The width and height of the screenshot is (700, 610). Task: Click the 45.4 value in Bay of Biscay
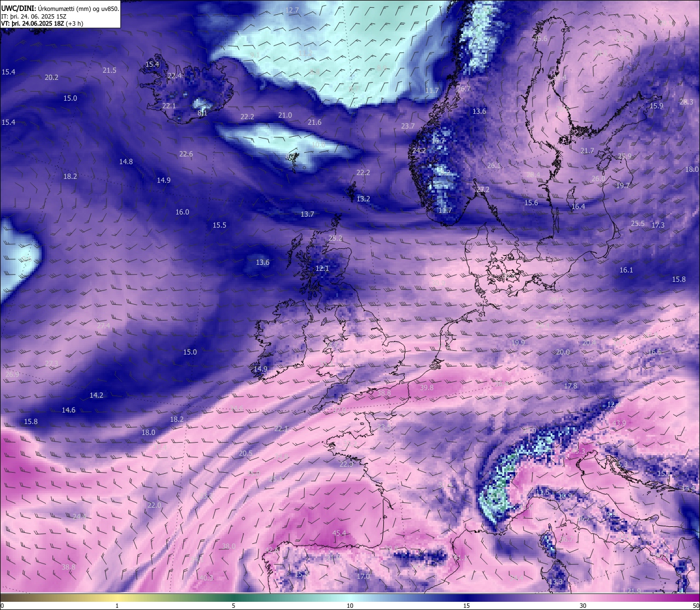[339, 533]
